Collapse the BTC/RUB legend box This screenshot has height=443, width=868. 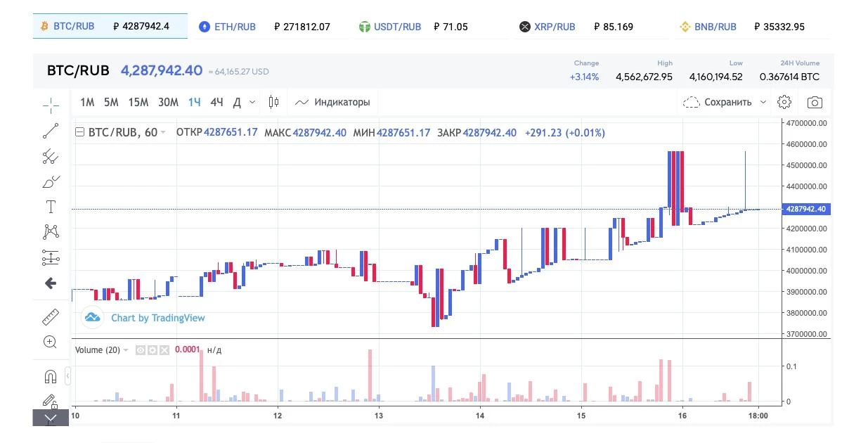(80, 132)
